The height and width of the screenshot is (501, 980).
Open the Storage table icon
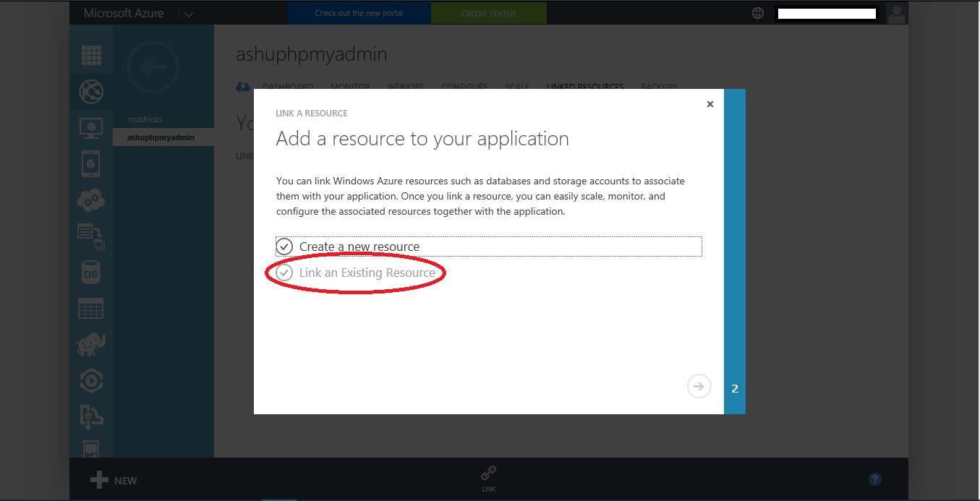pyautogui.click(x=91, y=309)
